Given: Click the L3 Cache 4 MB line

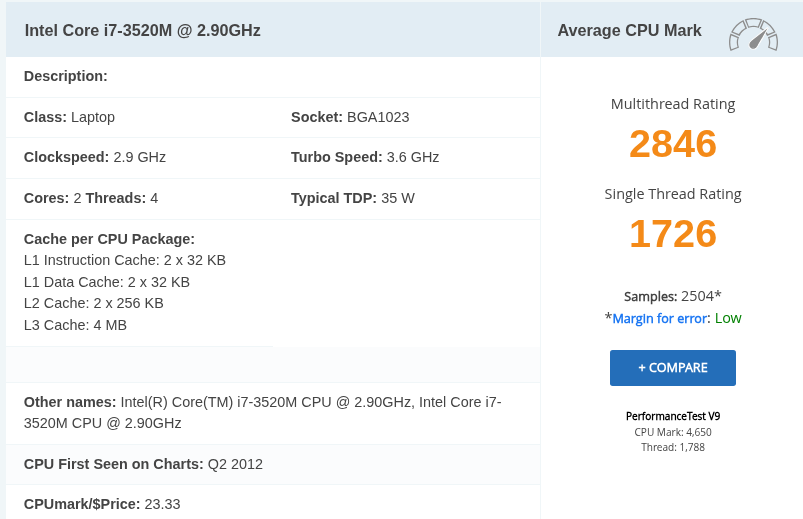Looking at the screenshot, I should click(75, 325).
